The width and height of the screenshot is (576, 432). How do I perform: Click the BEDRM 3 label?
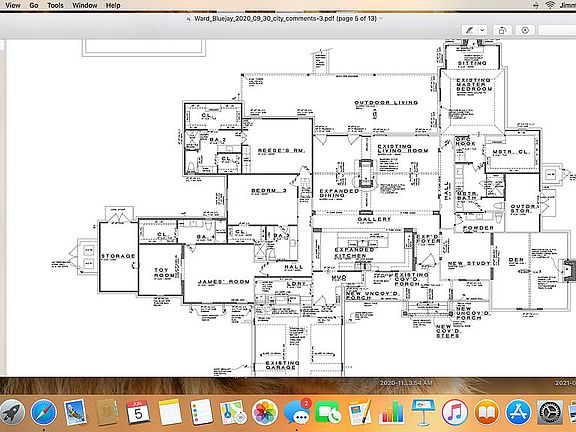click(x=269, y=191)
